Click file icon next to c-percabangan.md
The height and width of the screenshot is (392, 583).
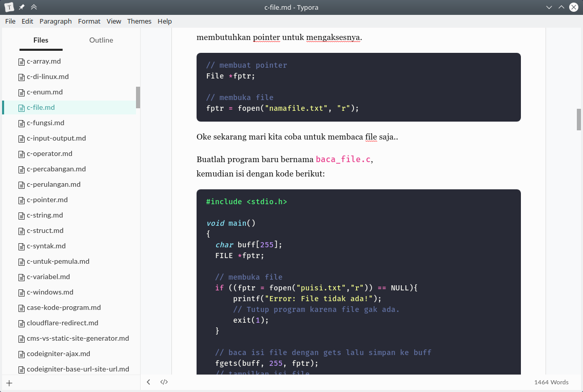pyautogui.click(x=22, y=169)
